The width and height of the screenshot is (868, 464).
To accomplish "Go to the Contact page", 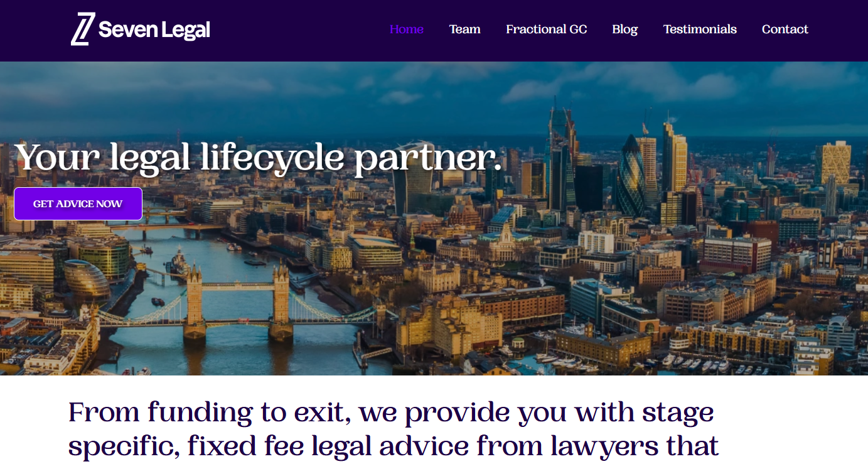I will pos(785,30).
